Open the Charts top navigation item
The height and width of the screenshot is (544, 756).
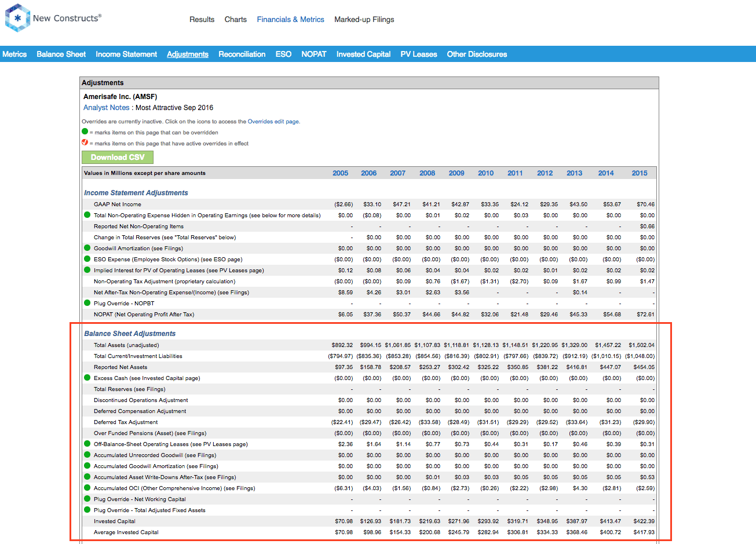pos(236,20)
